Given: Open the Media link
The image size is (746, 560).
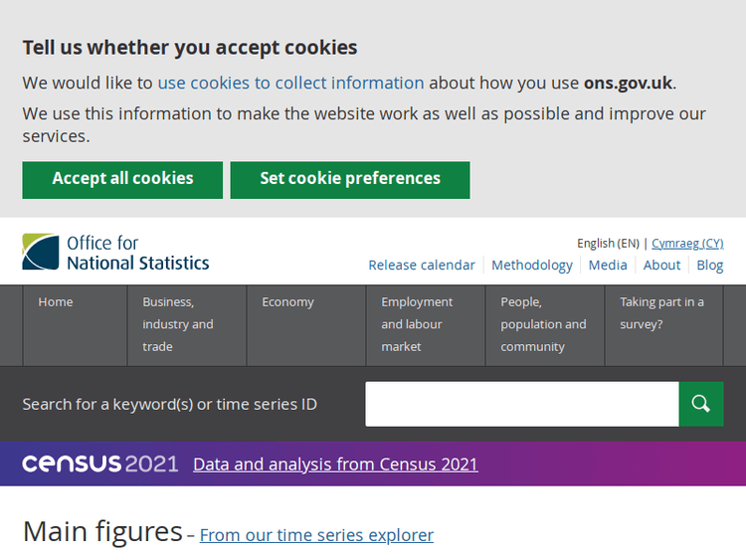Looking at the screenshot, I should pos(608,265).
